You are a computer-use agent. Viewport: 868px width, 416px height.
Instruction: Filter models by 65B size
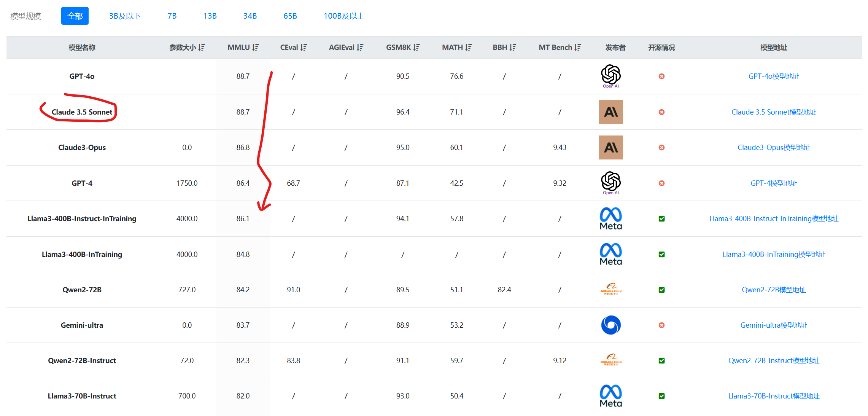pos(290,16)
